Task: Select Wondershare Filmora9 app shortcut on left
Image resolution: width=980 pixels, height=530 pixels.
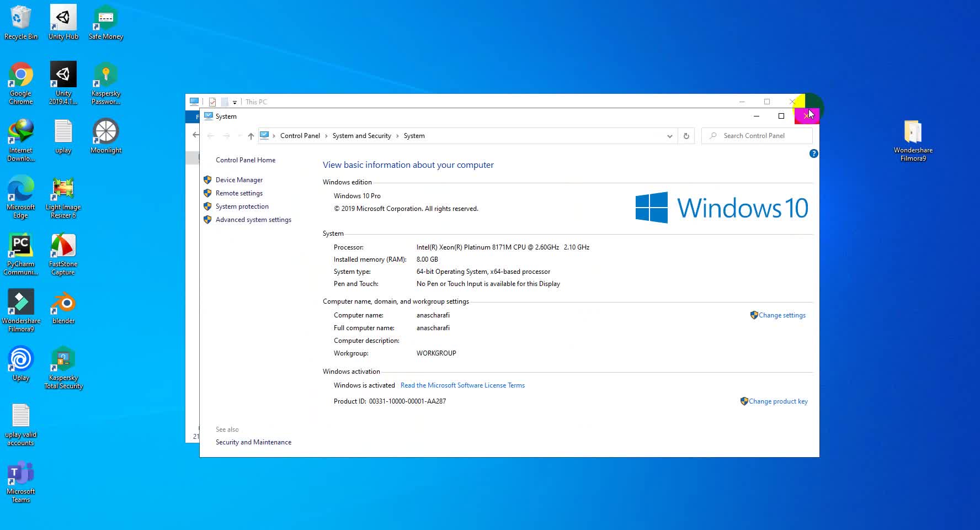Action: pos(21,311)
